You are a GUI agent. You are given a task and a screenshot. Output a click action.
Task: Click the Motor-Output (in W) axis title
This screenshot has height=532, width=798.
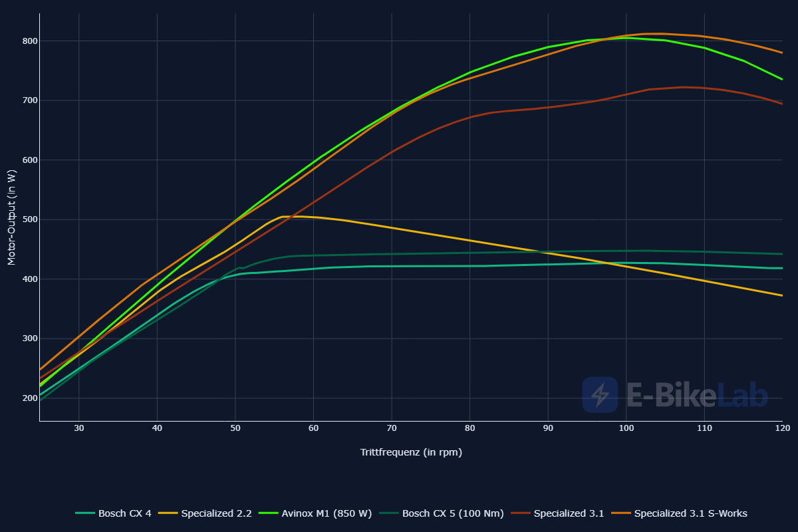point(11,217)
